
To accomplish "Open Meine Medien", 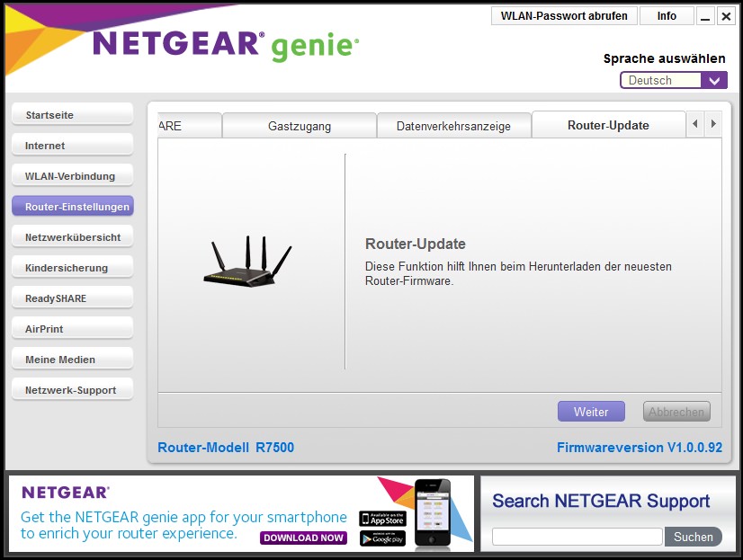I will 73,360.
